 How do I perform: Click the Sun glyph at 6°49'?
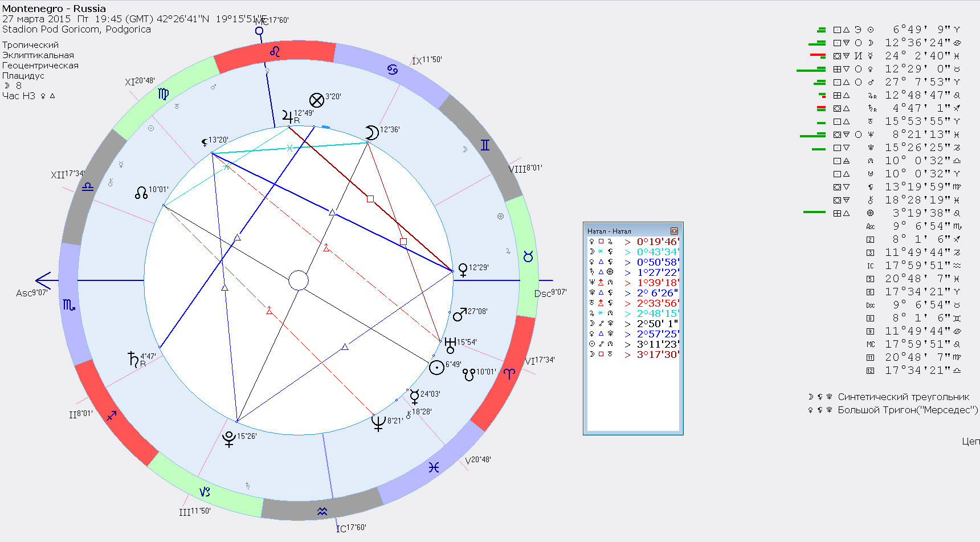coord(436,368)
